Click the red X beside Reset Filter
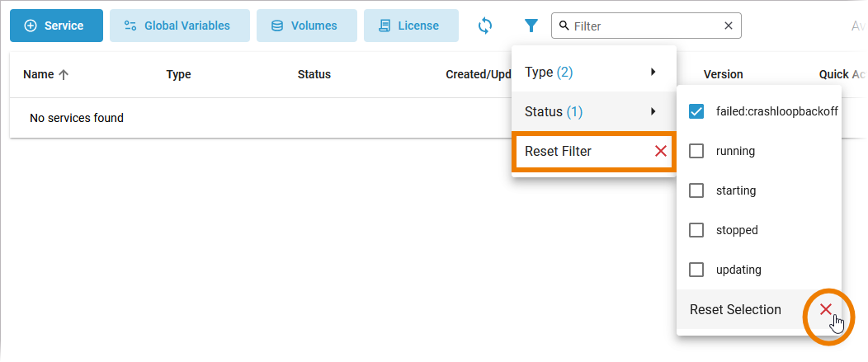868x362 pixels. (660, 151)
